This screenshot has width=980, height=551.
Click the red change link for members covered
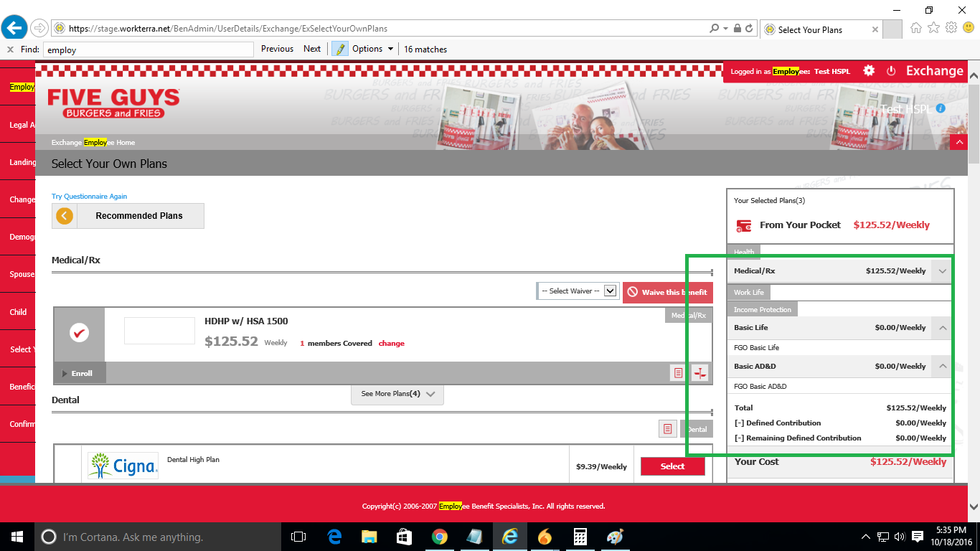click(392, 344)
